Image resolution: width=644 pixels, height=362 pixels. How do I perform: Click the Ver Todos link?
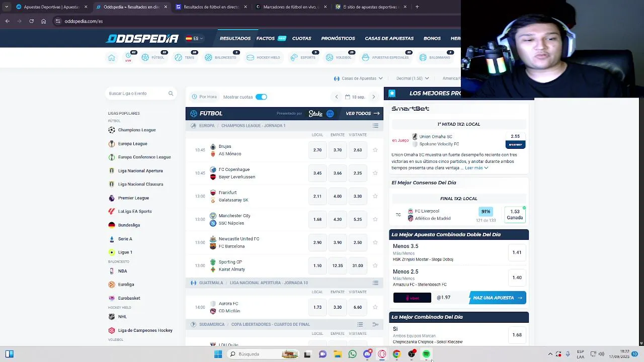click(x=363, y=114)
